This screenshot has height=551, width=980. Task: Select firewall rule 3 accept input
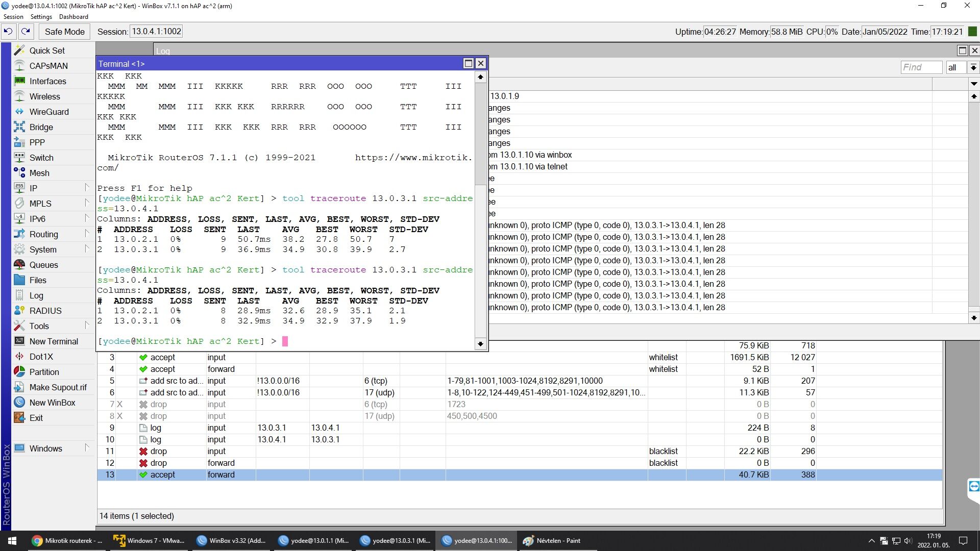click(x=520, y=357)
